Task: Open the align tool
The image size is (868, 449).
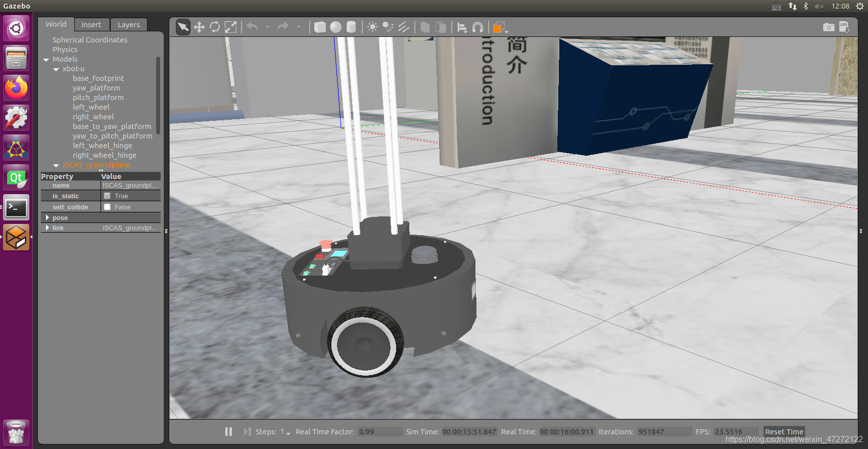Action: click(x=462, y=27)
